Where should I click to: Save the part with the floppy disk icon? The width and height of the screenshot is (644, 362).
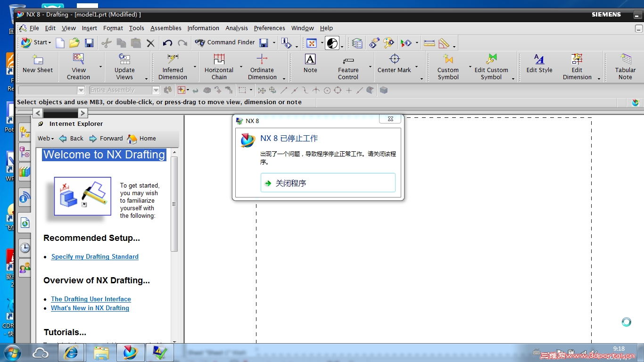[x=89, y=43]
